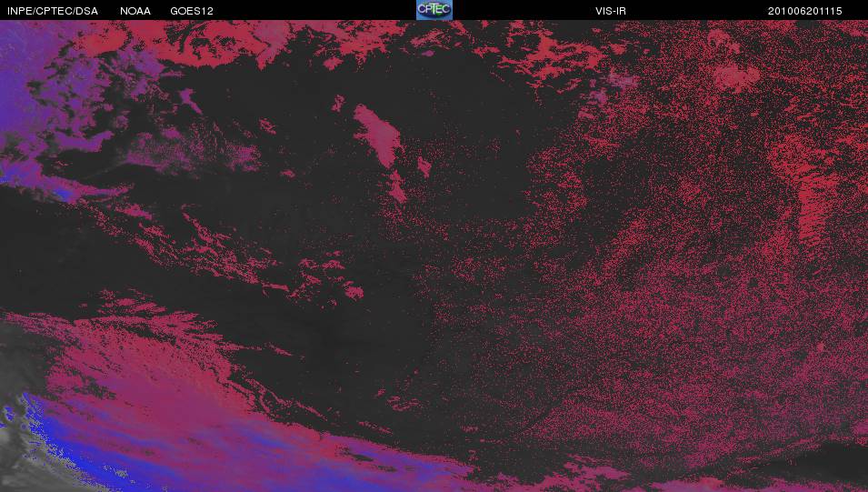Click the 201006201115 timestamp

805,11
